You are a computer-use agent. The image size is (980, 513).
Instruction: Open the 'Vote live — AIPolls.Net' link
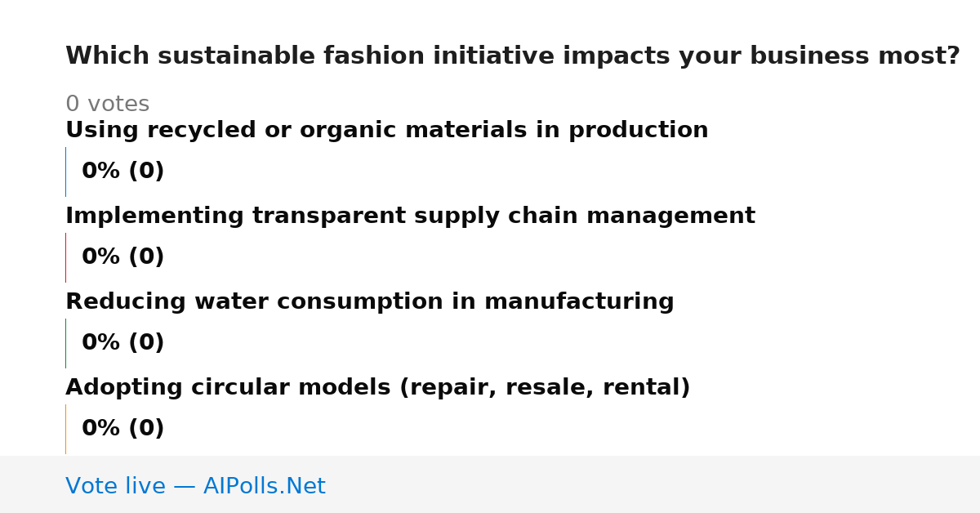[x=195, y=487]
